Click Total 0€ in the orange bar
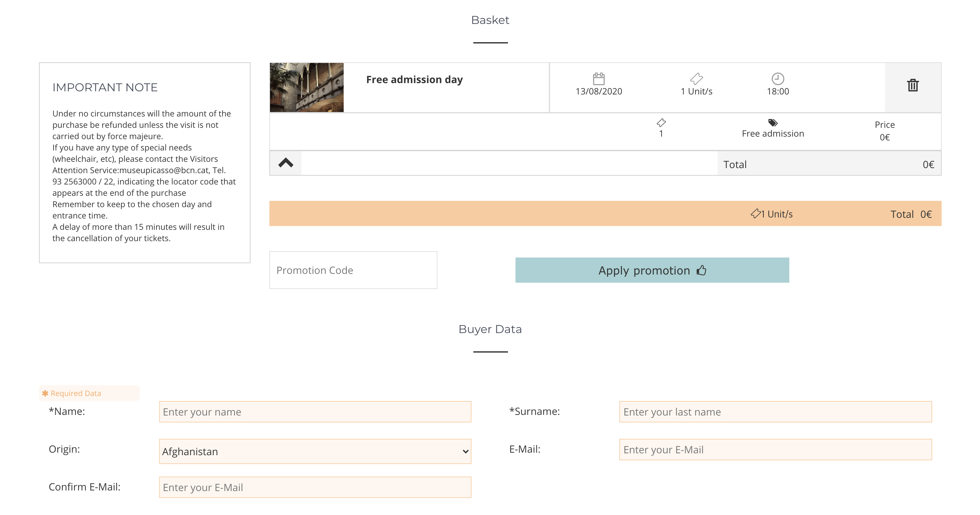The height and width of the screenshot is (515, 980). pyautogui.click(x=911, y=214)
